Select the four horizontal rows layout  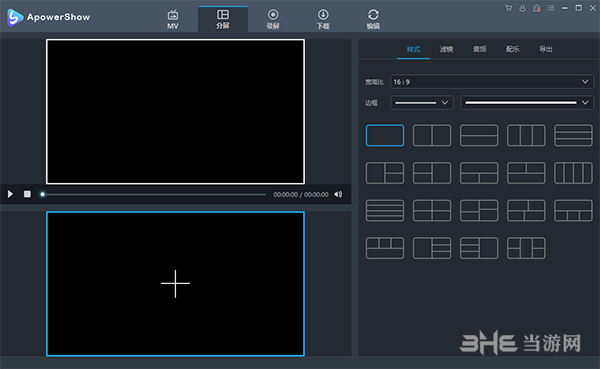tap(385, 210)
